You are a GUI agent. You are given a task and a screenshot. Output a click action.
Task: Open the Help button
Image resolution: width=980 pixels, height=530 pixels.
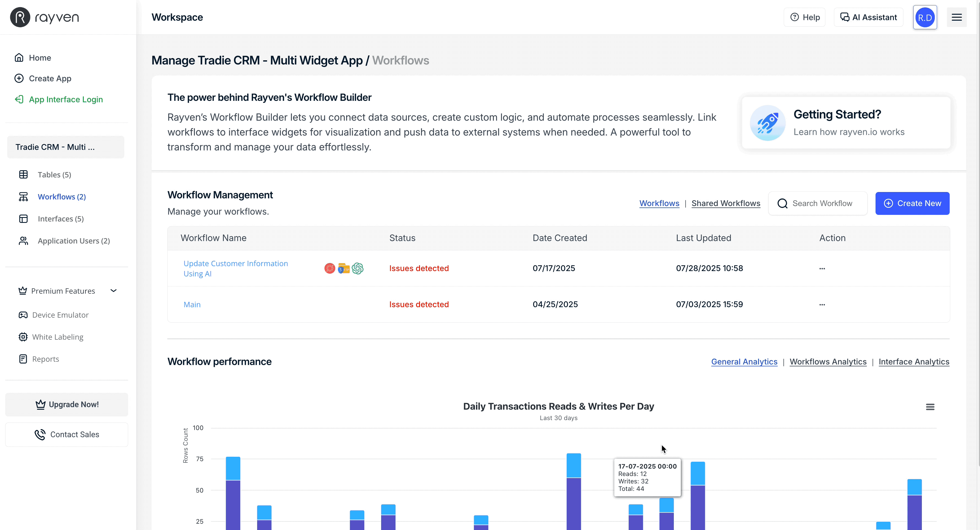pos(805,17)
